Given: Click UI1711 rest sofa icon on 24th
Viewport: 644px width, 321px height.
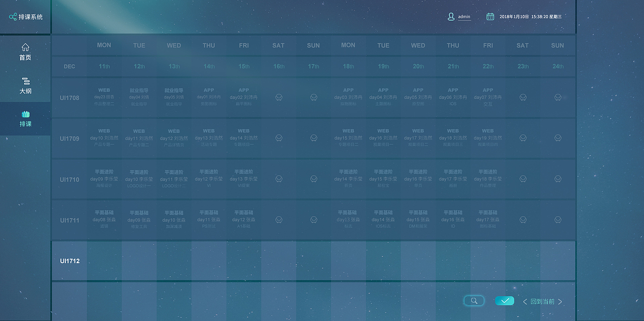Looking at the screenshot, I should click(557, 220).
